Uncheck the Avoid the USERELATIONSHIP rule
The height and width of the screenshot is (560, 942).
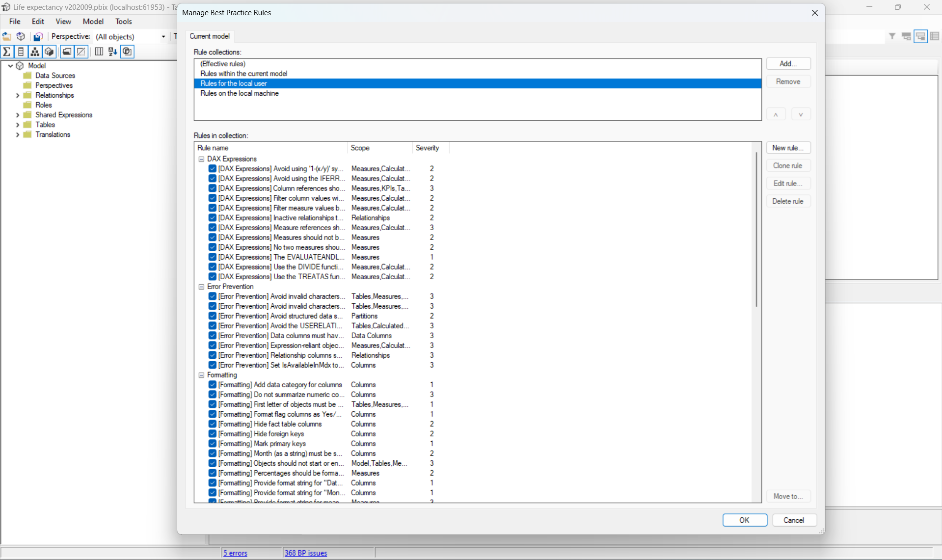coord(213,326)
